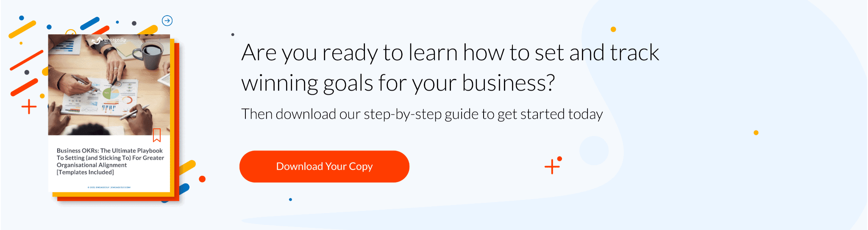The width and height of the screenshot is (868, 230).
Task: Click the small dark dot left of the headline
Action: (233, 35)
